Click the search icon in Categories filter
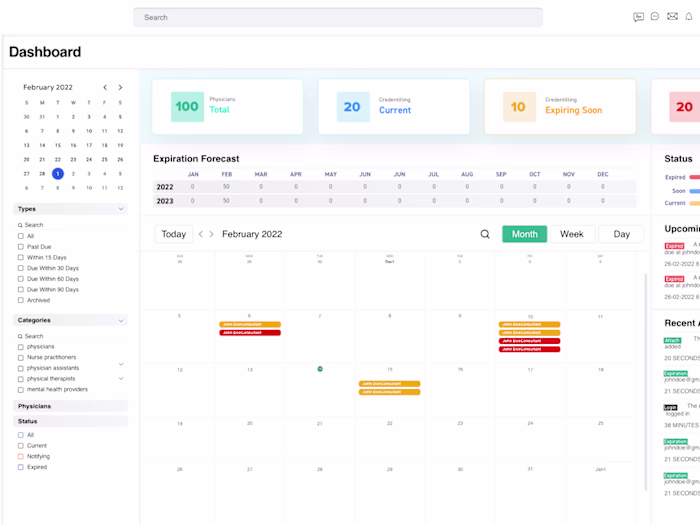700x525 pixels. (20, 336)
